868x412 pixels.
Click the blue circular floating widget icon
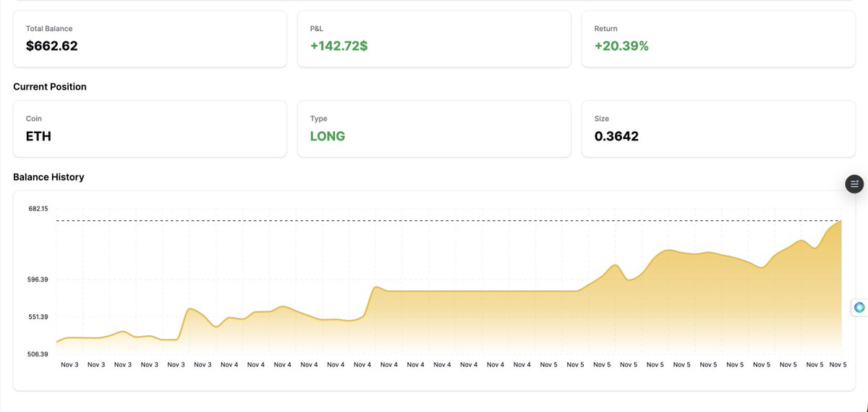[859, 307]
